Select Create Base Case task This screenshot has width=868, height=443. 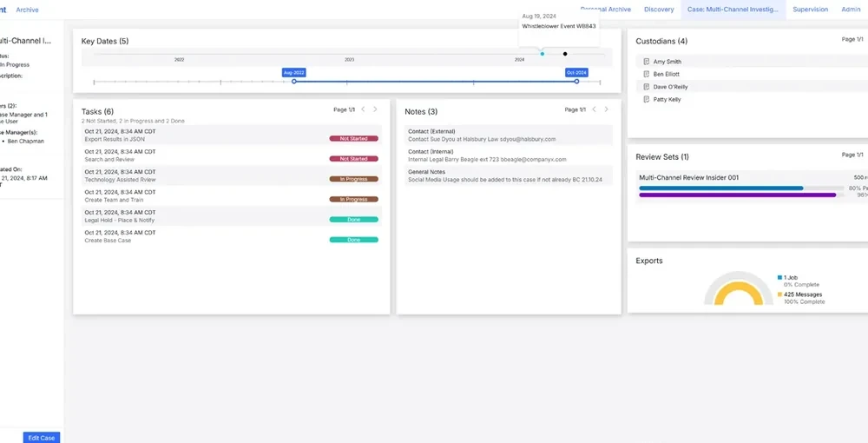(x=232, y=236)
